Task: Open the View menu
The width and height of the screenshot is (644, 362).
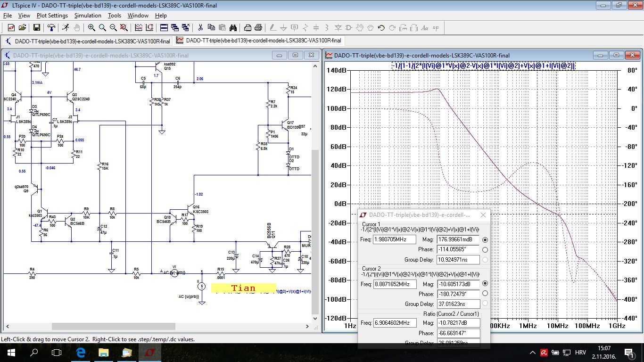Action: click(24, 16)
